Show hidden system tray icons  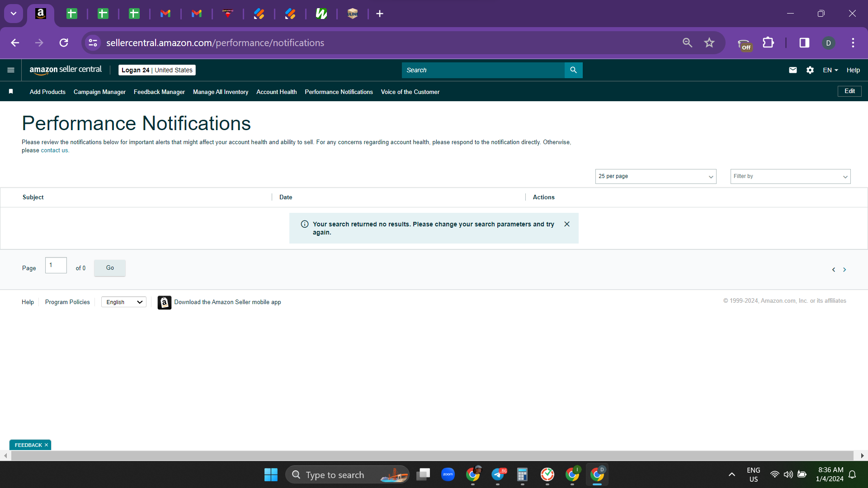coord(731,474)
